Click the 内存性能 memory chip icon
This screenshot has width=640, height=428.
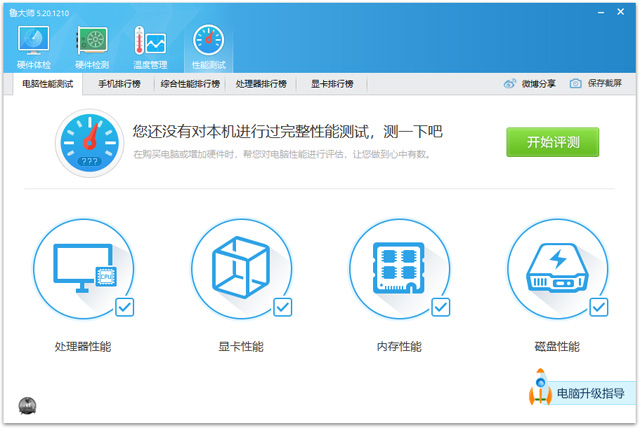(399, 268)
